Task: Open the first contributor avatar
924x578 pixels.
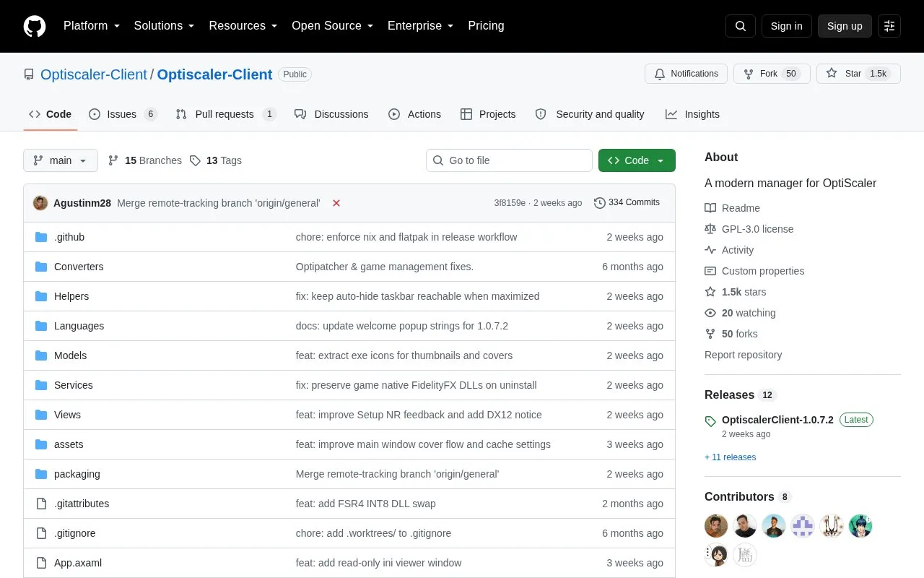Action: (x=716, y=526)
